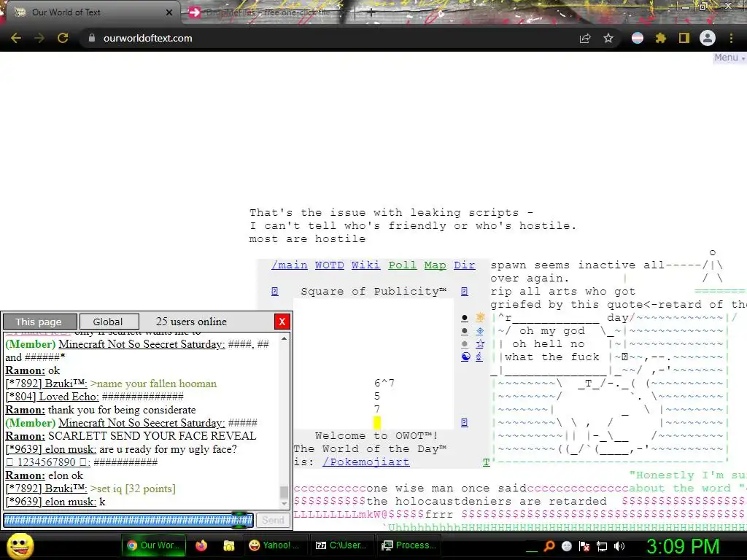Click '[*7892] Bzuki' before 'name your fallen hooman'
Image resolution: width=747 pixels, height=560 pixels.
(x=46, y=384)
